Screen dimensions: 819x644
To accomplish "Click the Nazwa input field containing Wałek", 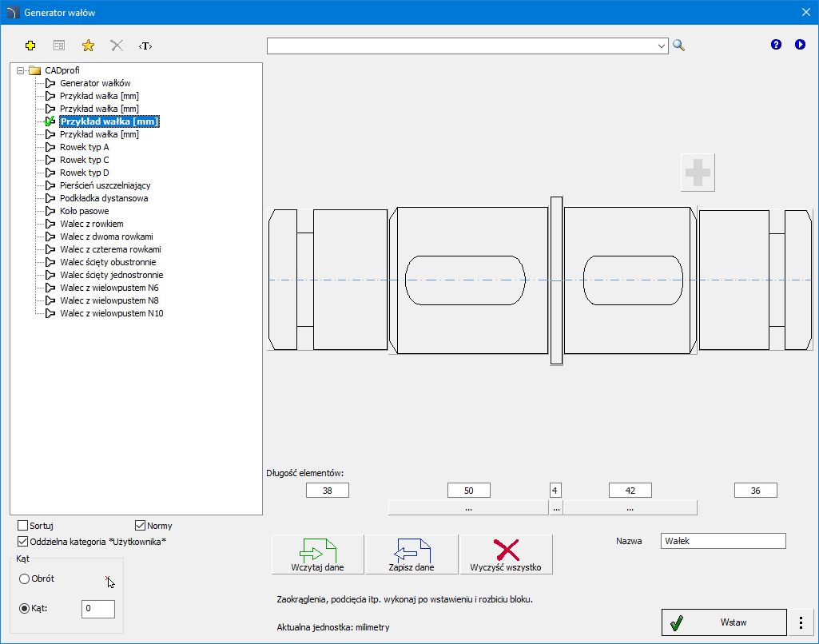I will click(x=723, y=541).
